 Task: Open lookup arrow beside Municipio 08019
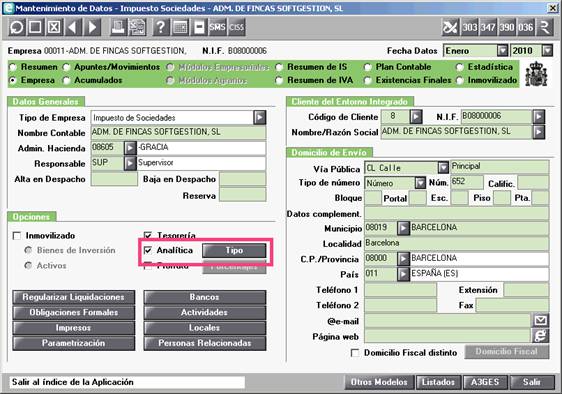coord(403,228)
